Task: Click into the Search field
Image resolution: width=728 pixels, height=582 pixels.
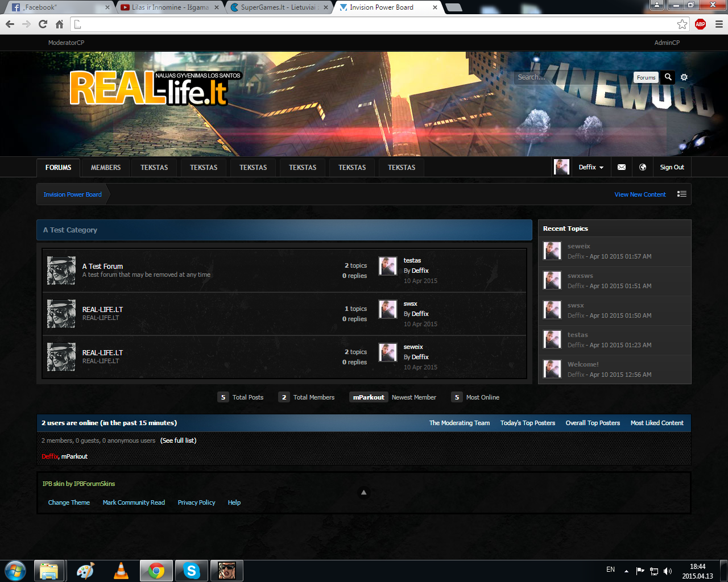Action: click(573, 77)
